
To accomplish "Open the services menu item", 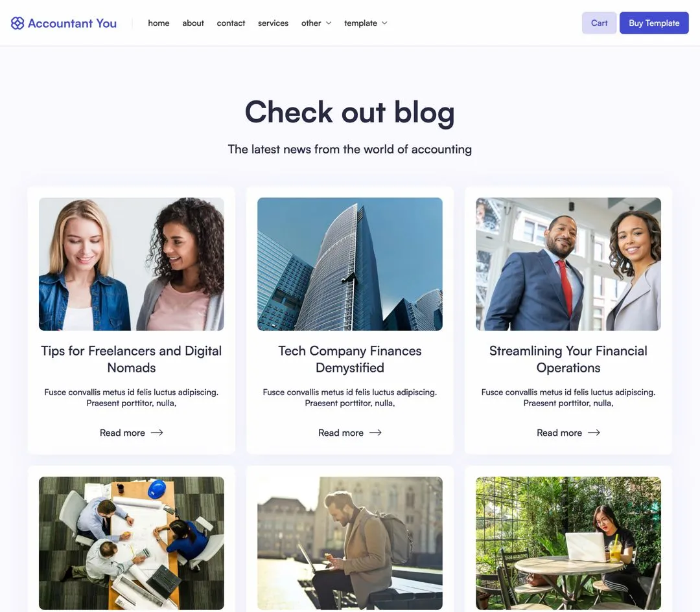I will (274, 23).
